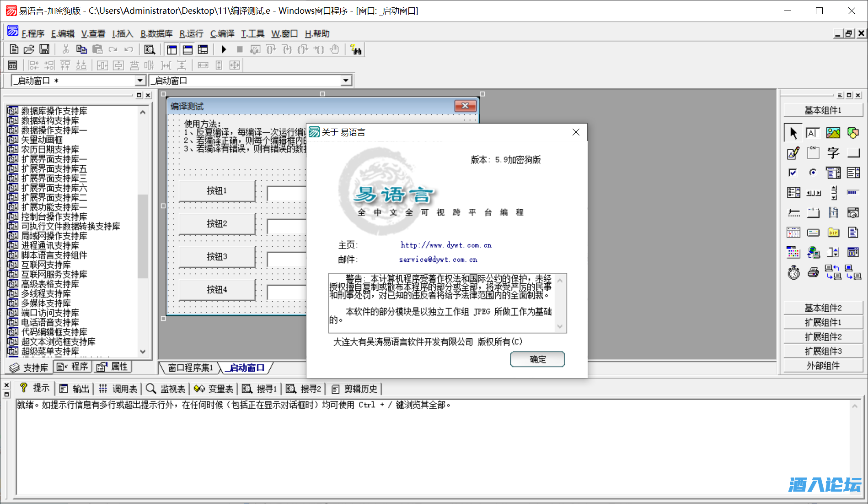Select the '字' label component icon
The height and width of the screenshot is (504, 868).
(x=833, y=153)
